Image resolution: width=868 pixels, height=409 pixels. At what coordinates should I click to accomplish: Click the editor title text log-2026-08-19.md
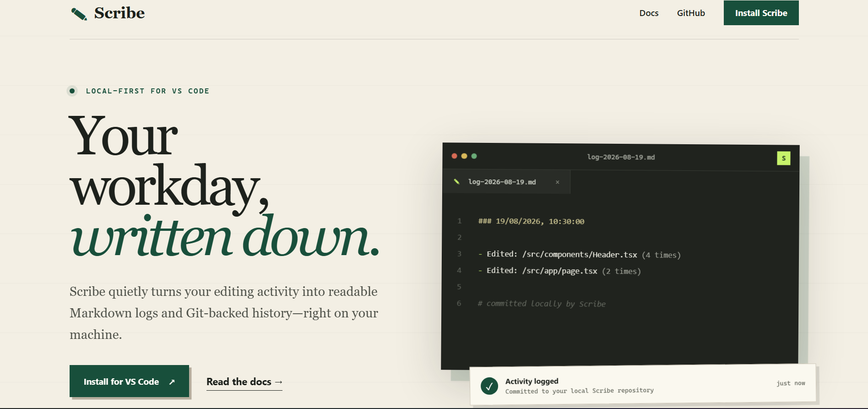(621, 157)
